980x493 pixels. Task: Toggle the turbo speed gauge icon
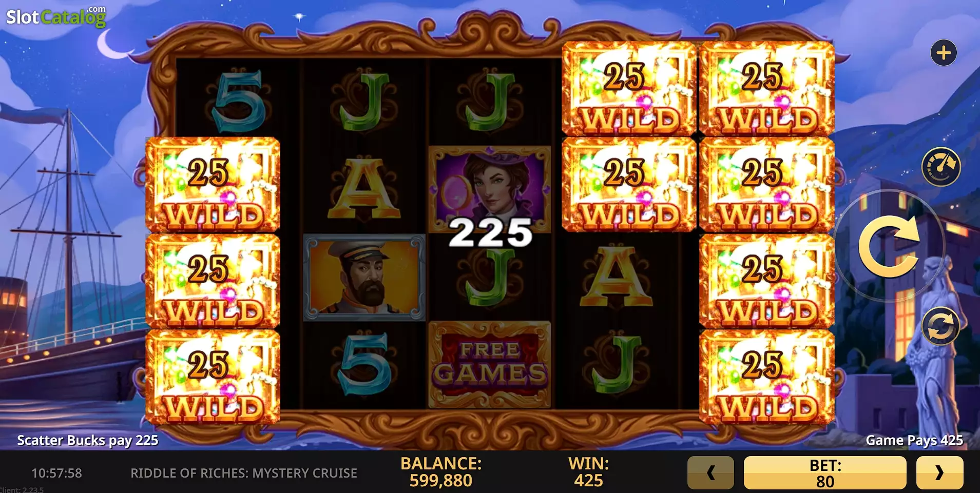941,167
